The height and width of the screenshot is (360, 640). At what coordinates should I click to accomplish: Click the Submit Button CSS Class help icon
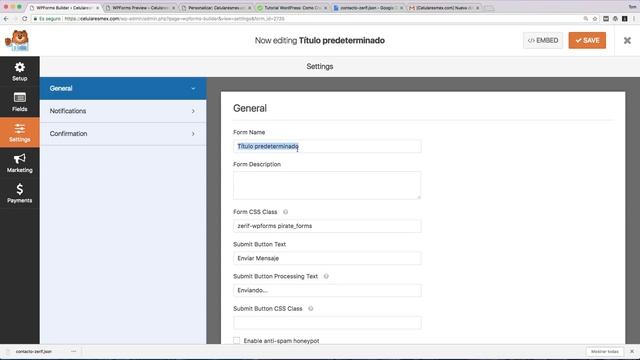(311, 309)
